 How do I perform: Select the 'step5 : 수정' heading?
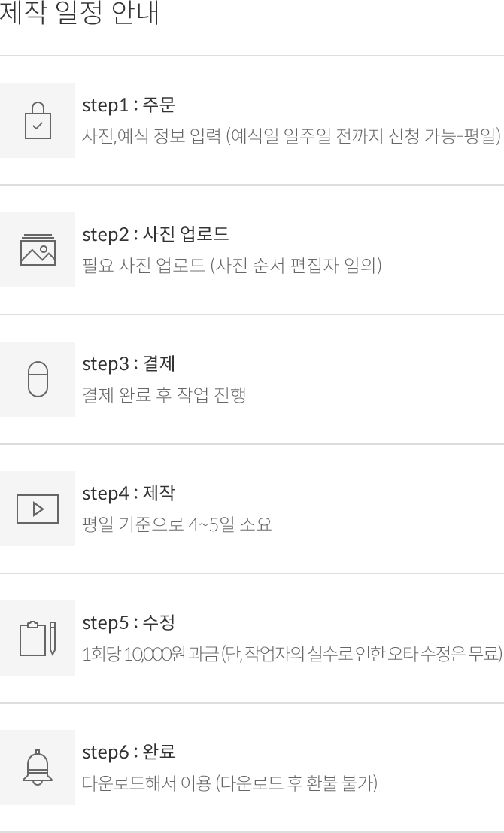[x=129, y=623]
